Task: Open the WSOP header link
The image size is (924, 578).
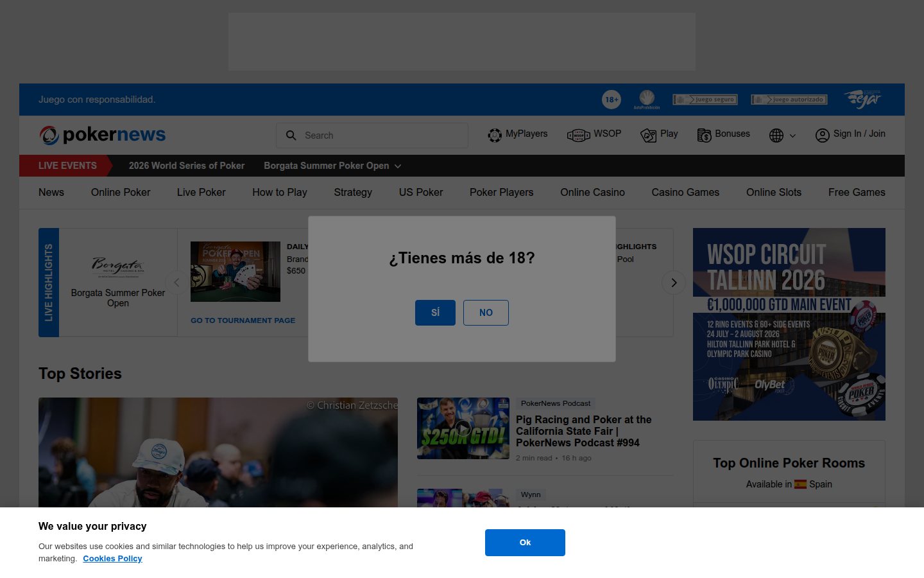Action: [594, 134]
